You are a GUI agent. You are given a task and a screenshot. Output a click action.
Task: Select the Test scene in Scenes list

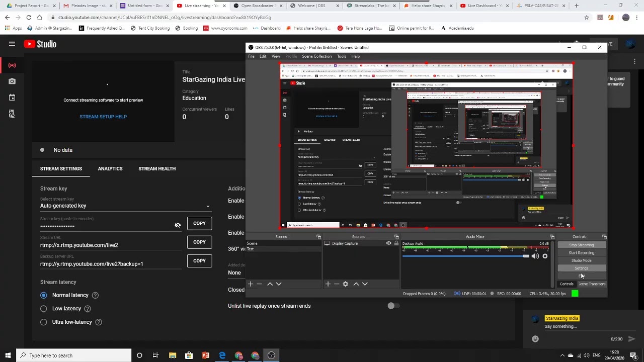tap(284, 249)
